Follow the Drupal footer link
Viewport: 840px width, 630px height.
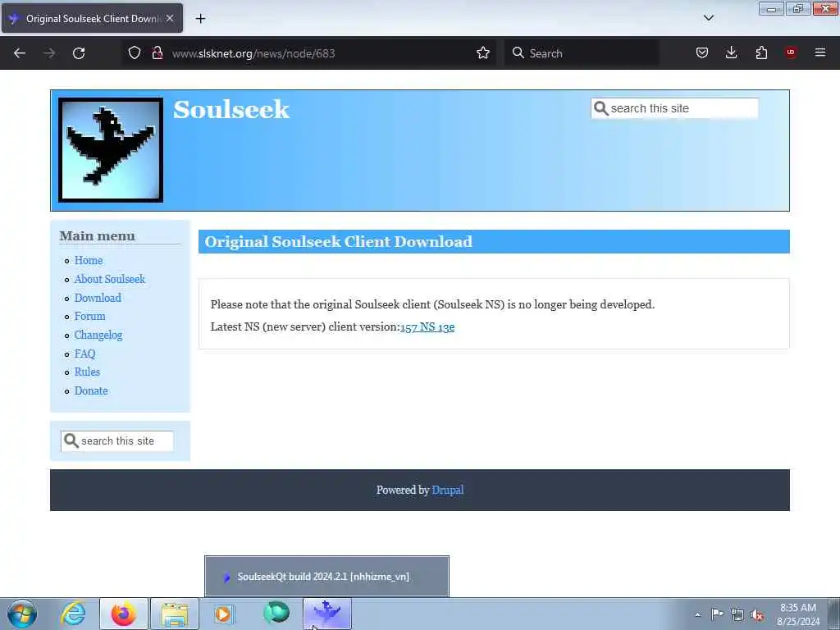pos(447,491)
